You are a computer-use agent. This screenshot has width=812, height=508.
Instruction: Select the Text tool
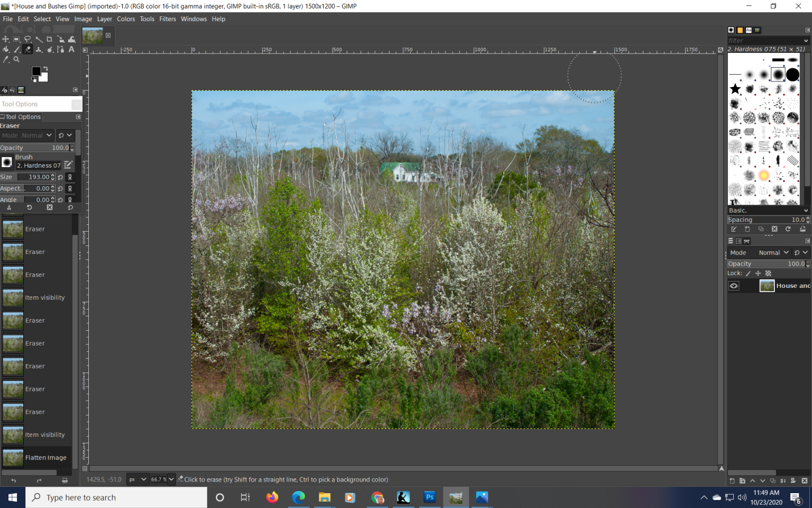coord(71,49)
